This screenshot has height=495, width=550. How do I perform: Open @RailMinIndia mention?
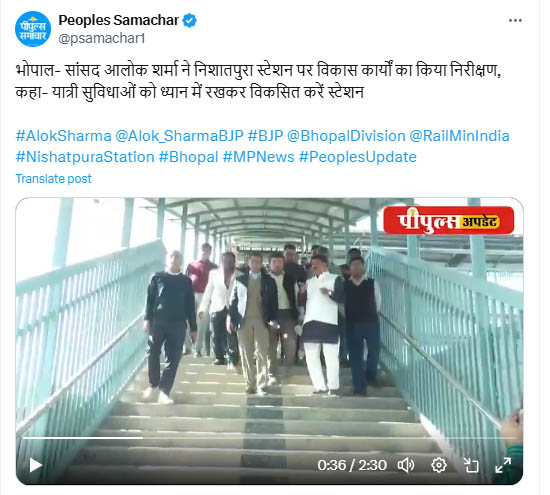point(460,136)
